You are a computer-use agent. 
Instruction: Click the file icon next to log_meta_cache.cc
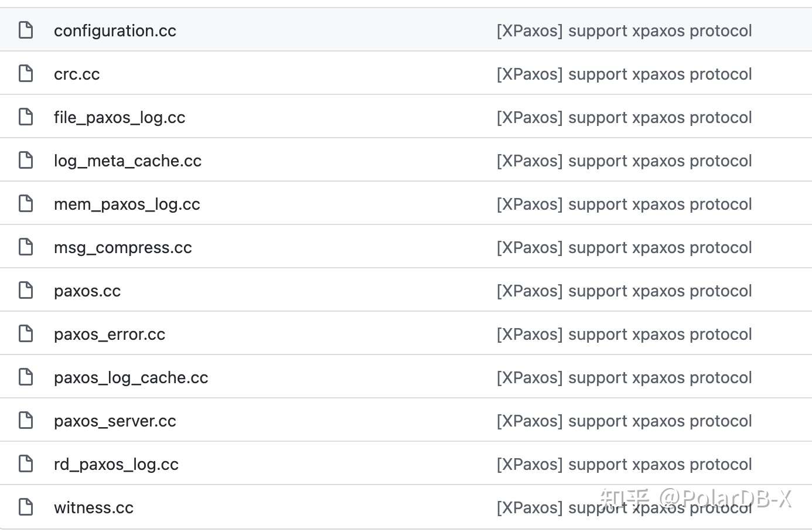(26, 160)
